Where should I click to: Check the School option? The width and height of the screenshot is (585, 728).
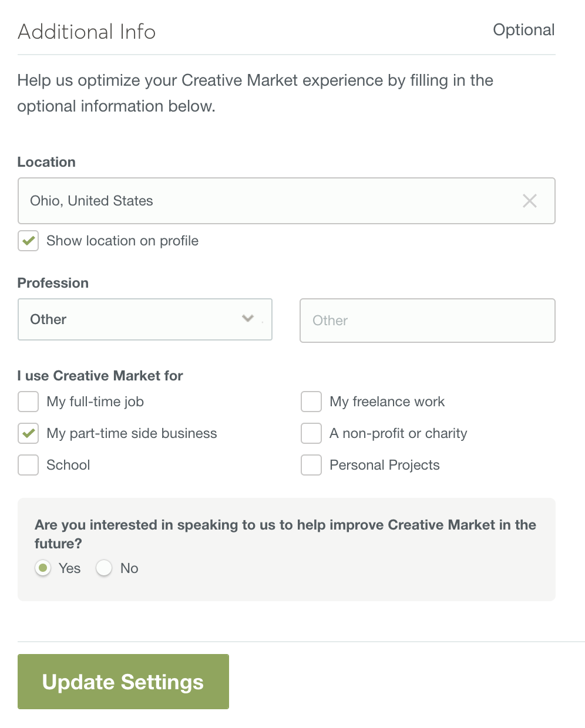(28, 465)
